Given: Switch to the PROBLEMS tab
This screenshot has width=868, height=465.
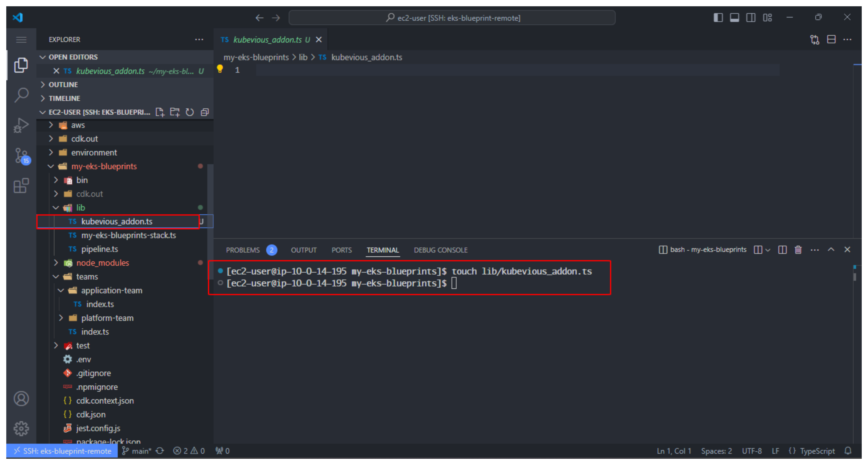Looking at the screenshot, I should [243, 250].
